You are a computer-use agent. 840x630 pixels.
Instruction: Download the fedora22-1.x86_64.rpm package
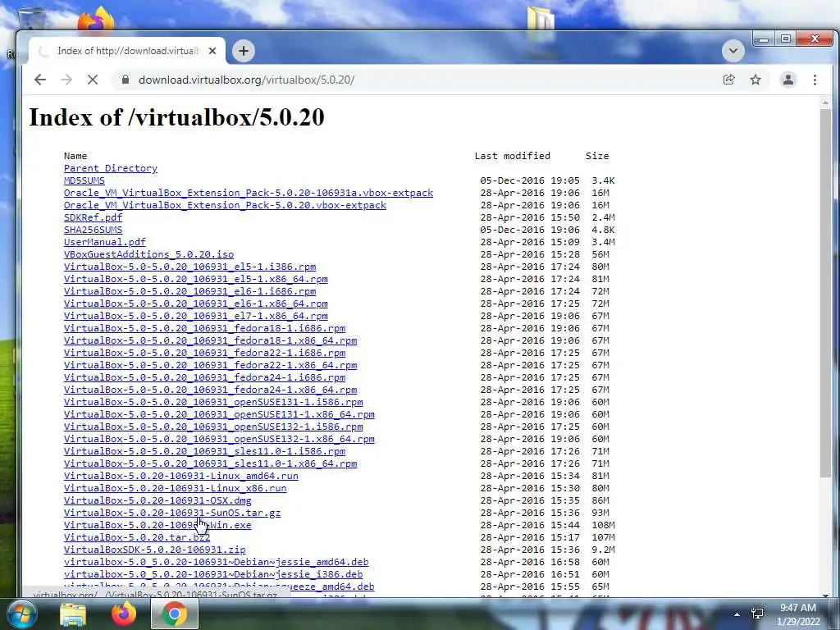(211, 365)
